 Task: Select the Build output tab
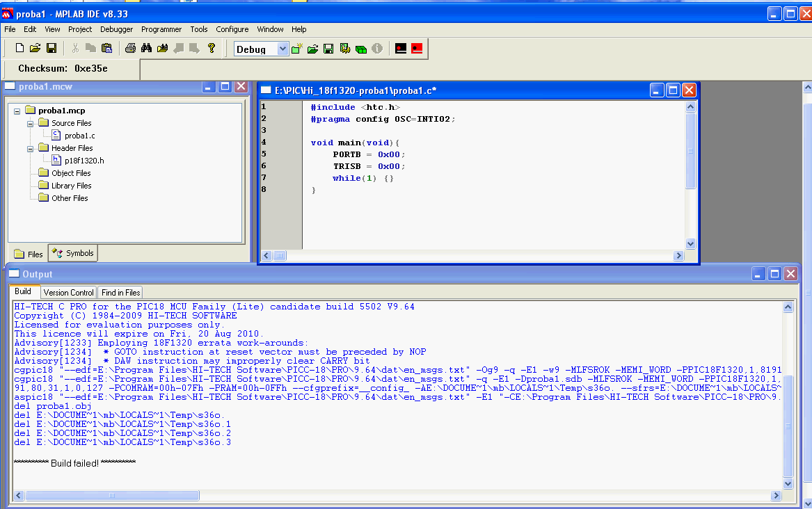[23, 291]
